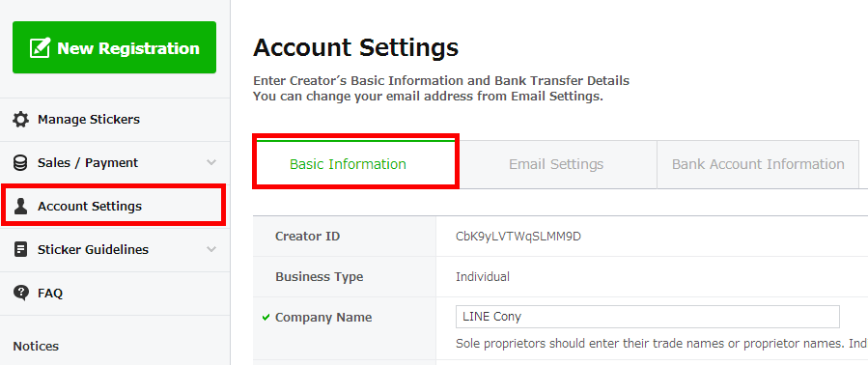Click the Account Settings person icon

[20, 206]
